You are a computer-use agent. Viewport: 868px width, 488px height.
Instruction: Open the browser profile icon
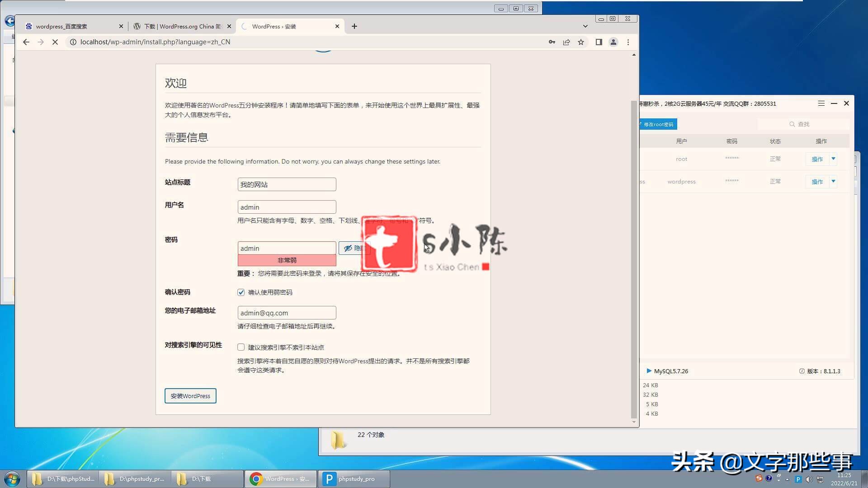pyautogui.click(x=613, y=42)
